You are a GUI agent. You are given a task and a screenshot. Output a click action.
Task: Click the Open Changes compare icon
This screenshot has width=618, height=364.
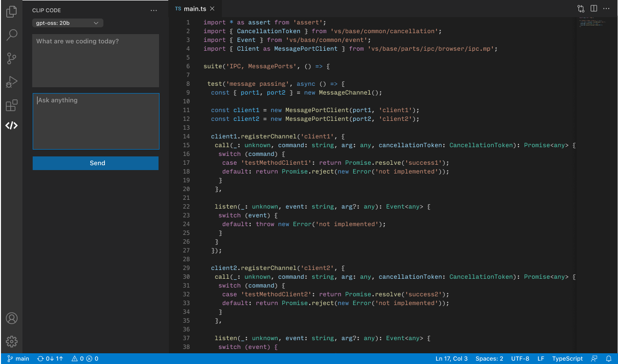(x=580, y=9)
